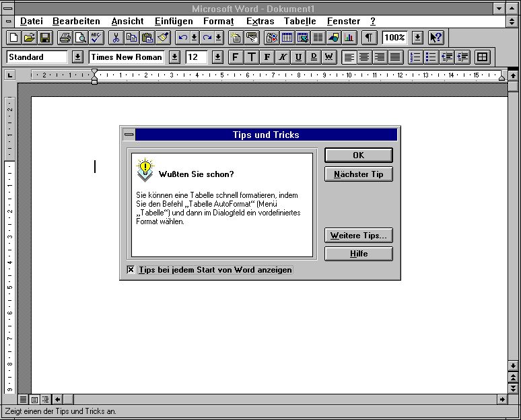Insert an Excel worksheet icon
The width and height of the screenshot is (521, 420).
tap(302, 38)
